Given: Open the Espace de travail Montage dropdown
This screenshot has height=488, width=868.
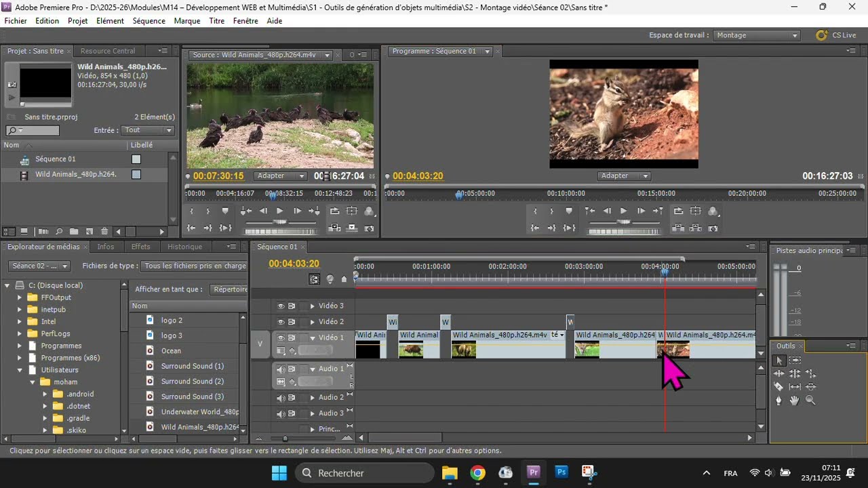Looking at the screenshot, I should click(757, 35).
